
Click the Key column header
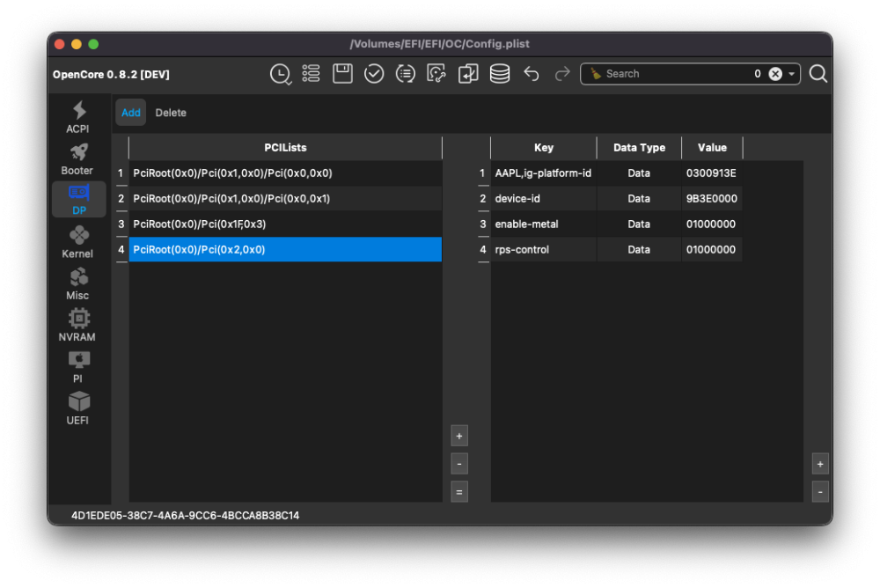[x=543, y=148]
